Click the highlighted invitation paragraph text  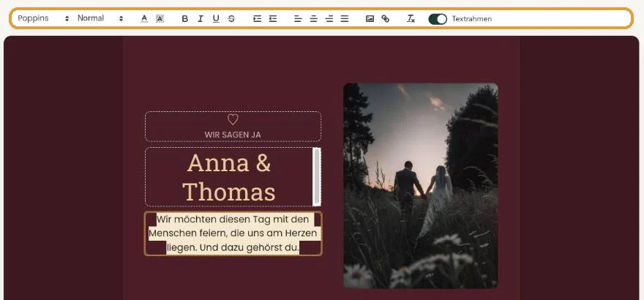233,233
